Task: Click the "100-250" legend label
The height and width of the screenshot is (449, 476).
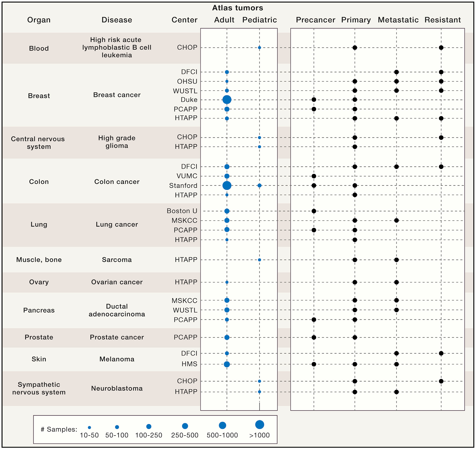Action: coord(149,435)
